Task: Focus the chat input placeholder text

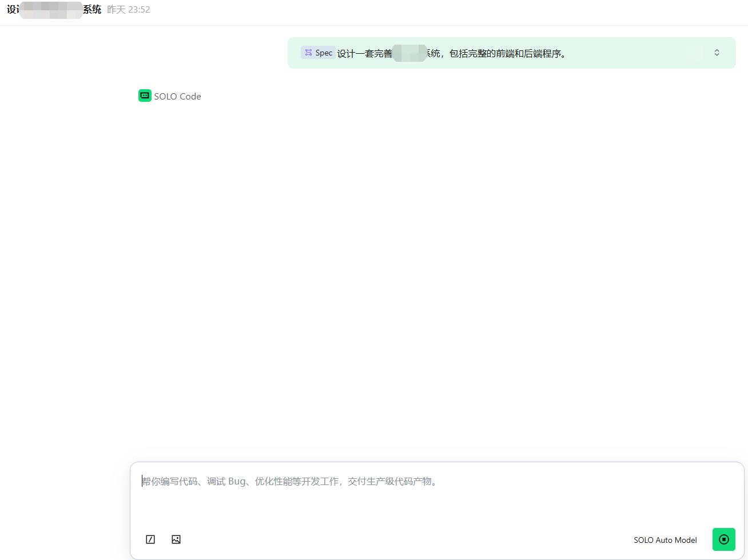Action: tap(289, 482)
